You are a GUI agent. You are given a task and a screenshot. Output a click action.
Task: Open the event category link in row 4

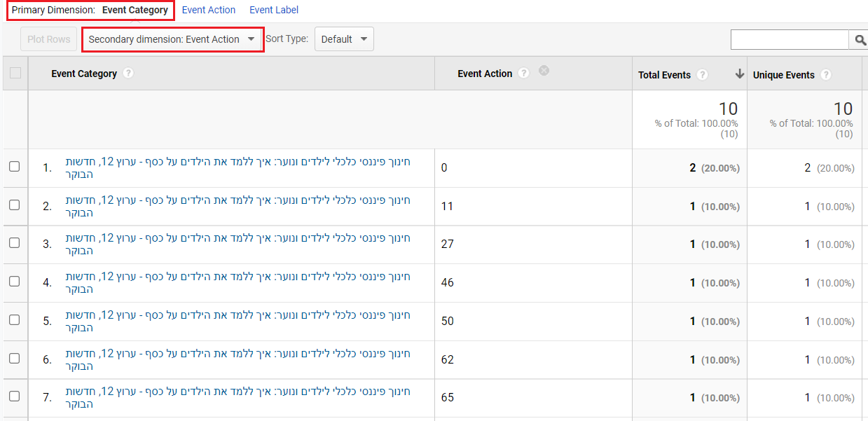click(x=238, y=283)
